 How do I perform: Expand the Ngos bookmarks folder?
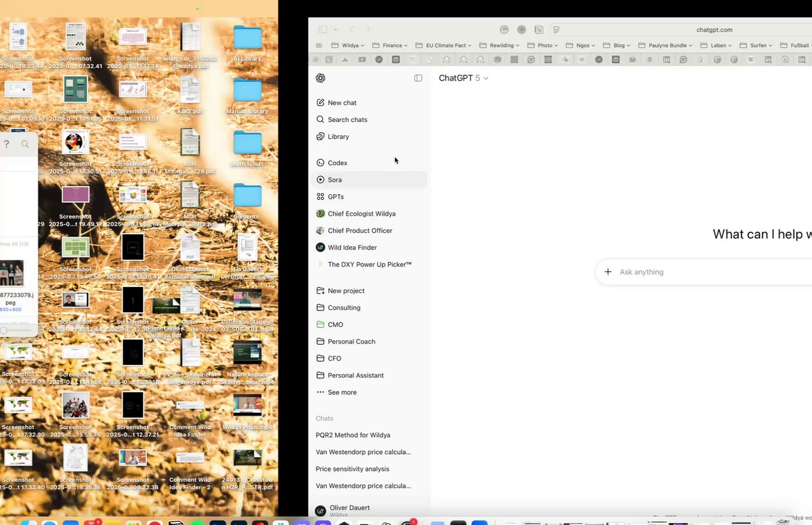pyautogui.click(x=578, y=46)
